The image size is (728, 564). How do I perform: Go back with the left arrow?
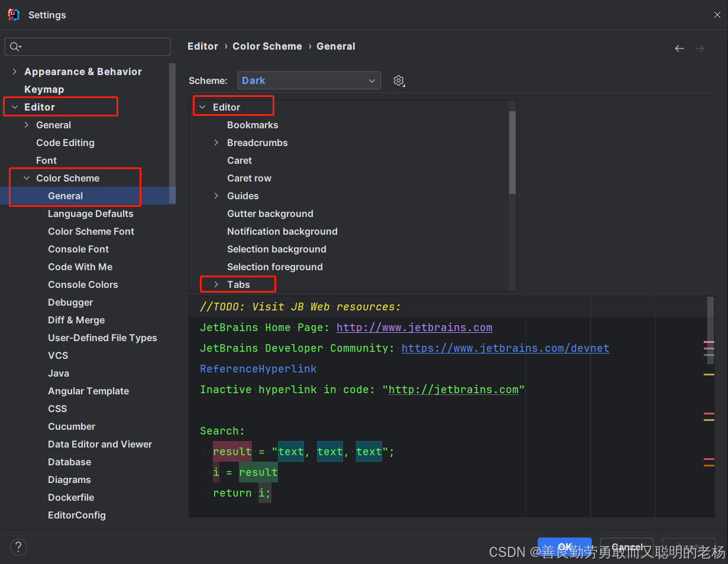point(680,48)
